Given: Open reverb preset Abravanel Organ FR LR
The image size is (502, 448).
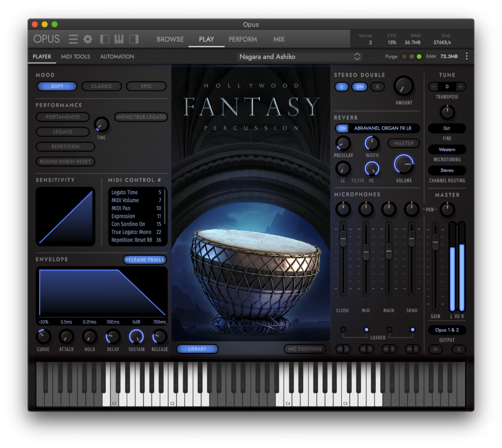Looking at the screenshot, I should [383, 128].
